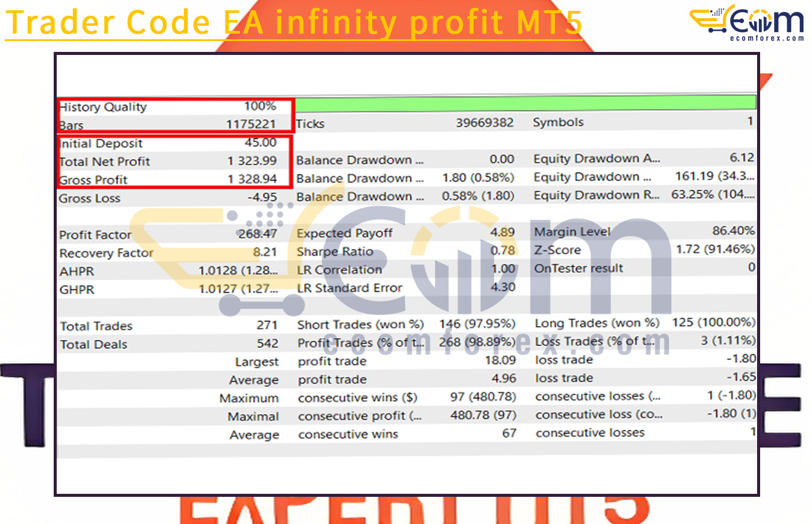The height and width of the screenshot is (524, 812).
Task: Select the "Total Trades" label
Action: point(97,326)
